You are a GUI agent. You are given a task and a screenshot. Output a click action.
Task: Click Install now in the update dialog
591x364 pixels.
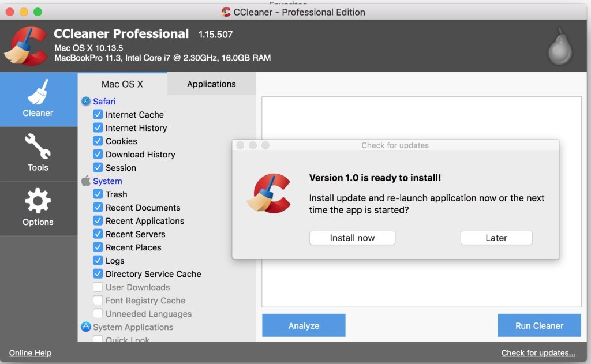click(x=352, y=238)
